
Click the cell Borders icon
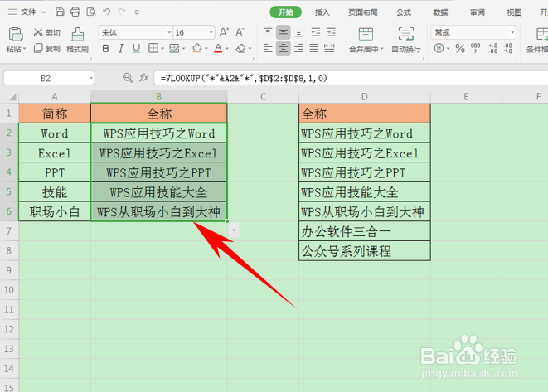153,48
